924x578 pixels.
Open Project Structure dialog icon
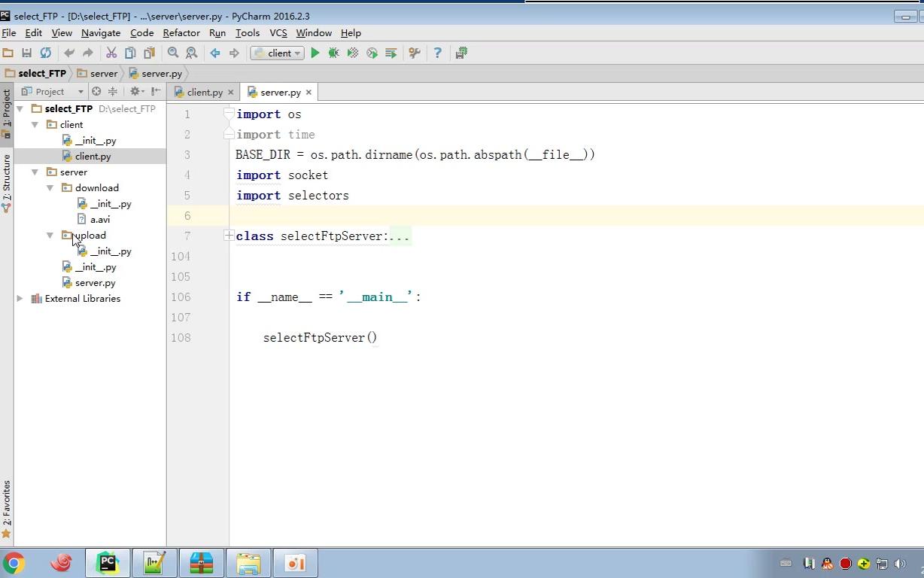[x=461, y=53]
